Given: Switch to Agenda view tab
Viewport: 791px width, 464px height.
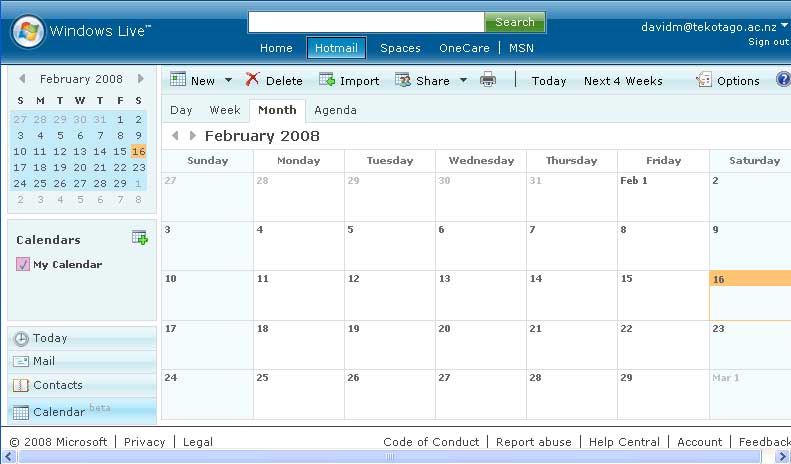Looking at the screenshot, I should tap(335, 110).
